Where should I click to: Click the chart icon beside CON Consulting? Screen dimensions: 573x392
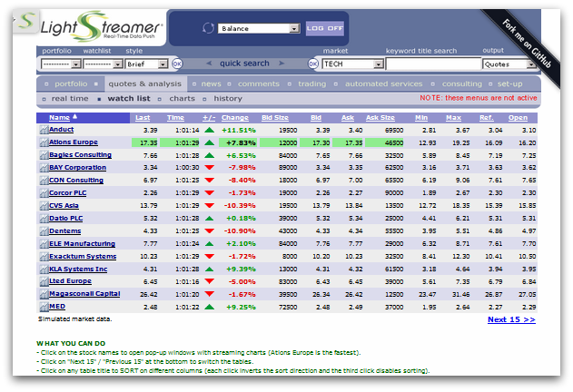[44, 181]
